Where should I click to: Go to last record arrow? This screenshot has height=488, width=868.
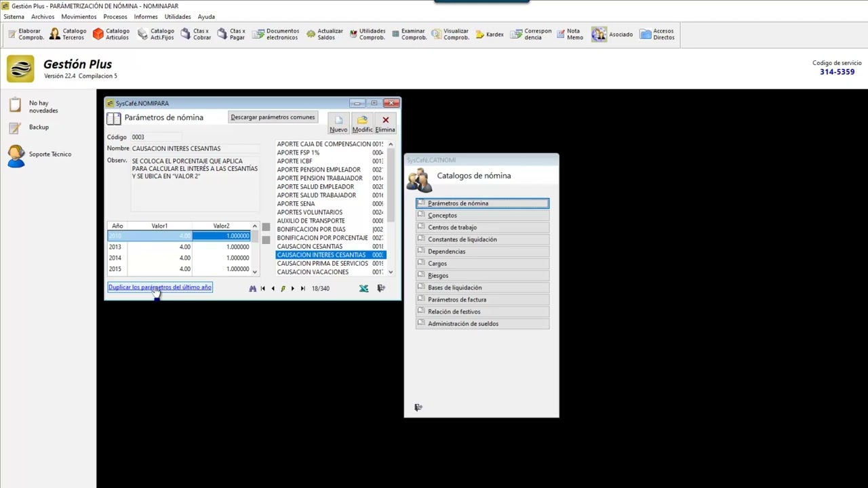tap(302, 288)
